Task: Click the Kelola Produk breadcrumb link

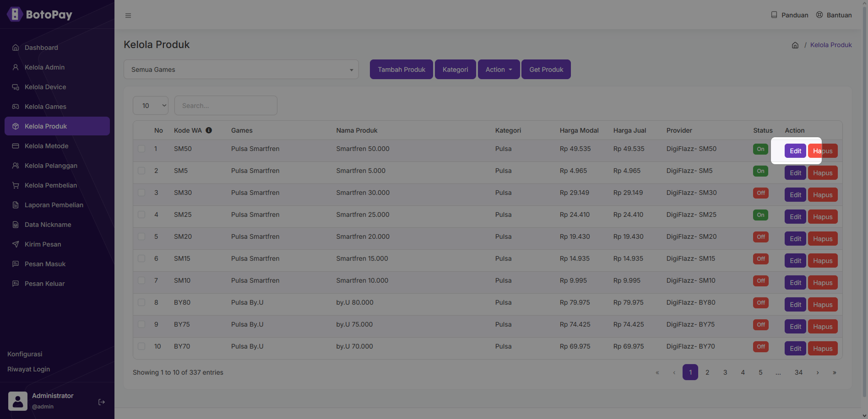Action: click(831, 45)
